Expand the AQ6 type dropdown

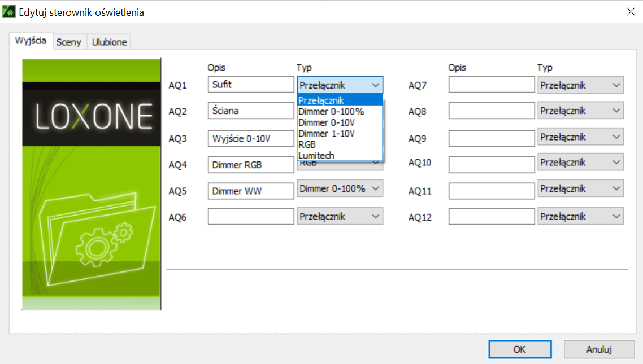point(340,216)
